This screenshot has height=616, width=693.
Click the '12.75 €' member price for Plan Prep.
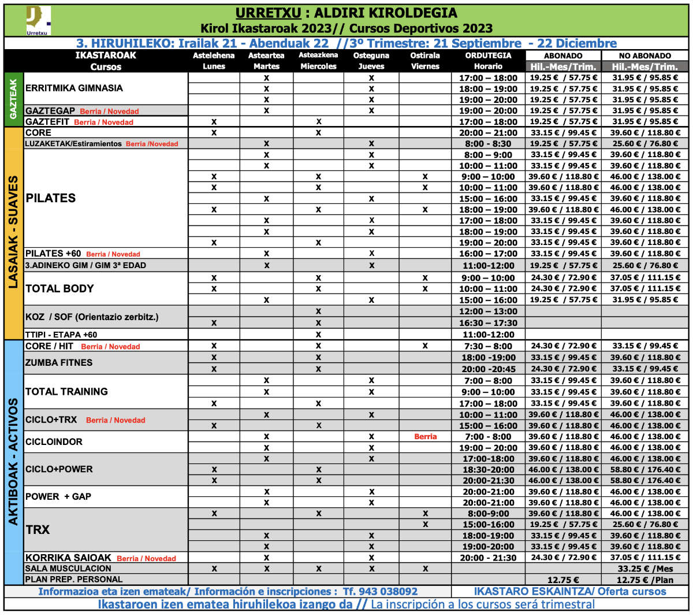563,580
